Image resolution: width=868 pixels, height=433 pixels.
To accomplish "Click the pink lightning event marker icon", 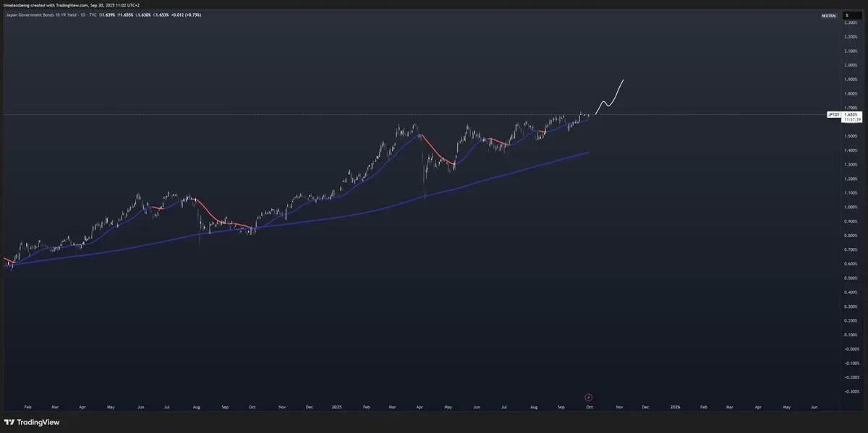I will 588,397.
